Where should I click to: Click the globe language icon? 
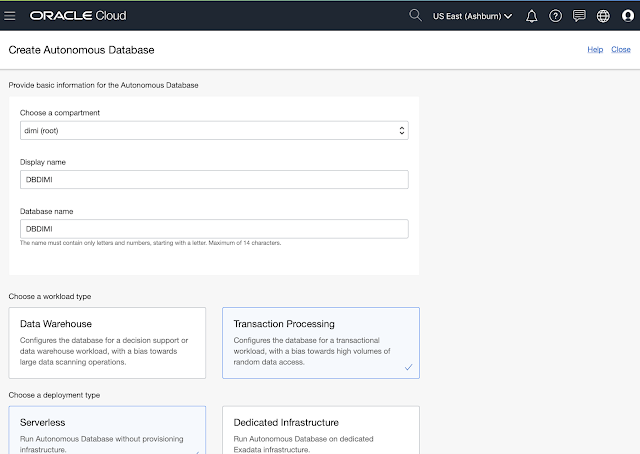(603, 16)
